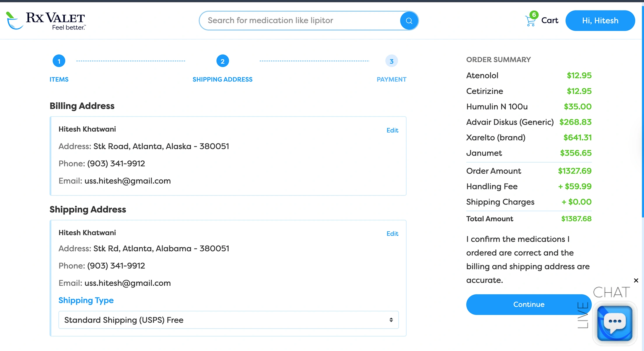644x351 pixels.
Task: Click the RxValet logo
Action: (46, 21)
